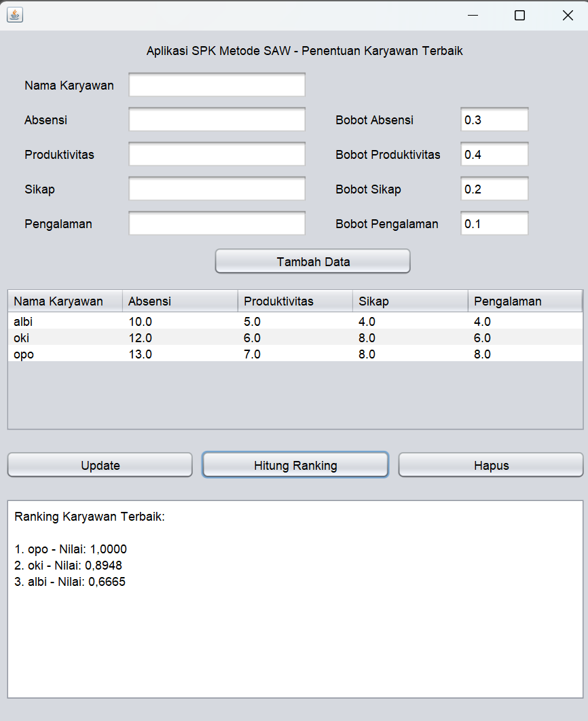The image size is (588, 721).
Task: Click the Nama Karyawan column header
Action: (65, 301)
